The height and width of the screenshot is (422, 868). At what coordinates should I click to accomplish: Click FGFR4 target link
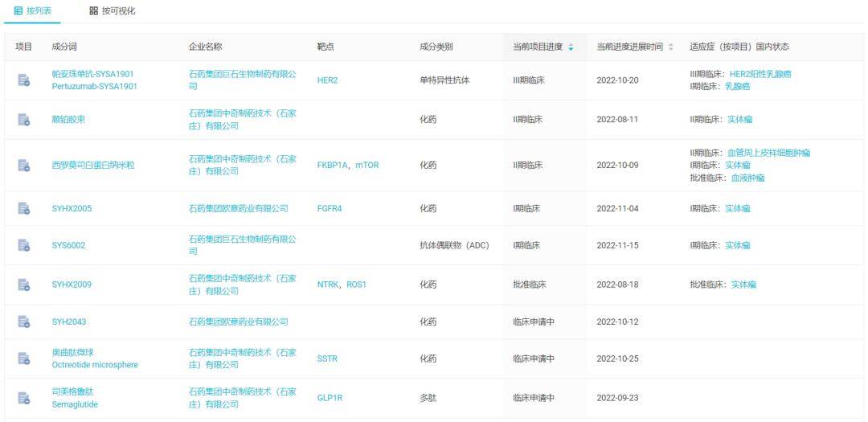click(330, 209)
